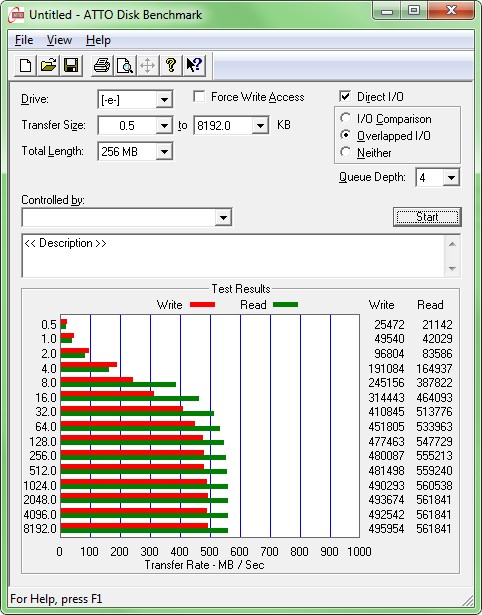Save results with the floppy disk icon
482x615 pixels.
point(71,65)
